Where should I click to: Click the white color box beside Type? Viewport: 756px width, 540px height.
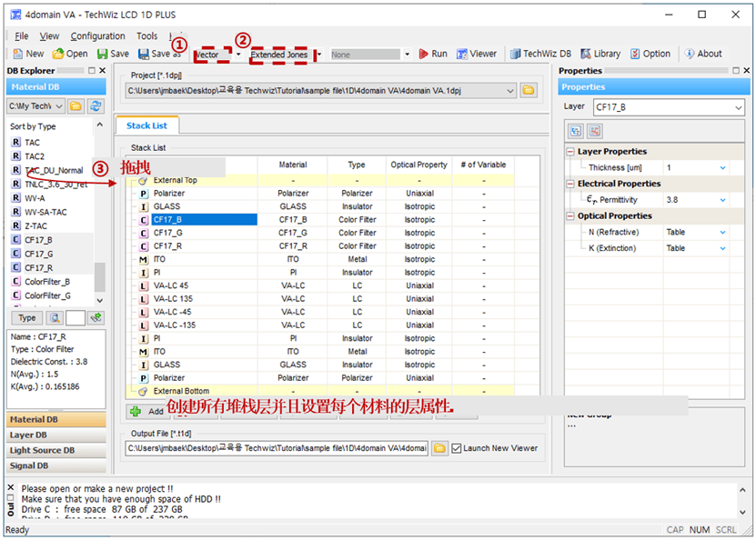point(76,318)
